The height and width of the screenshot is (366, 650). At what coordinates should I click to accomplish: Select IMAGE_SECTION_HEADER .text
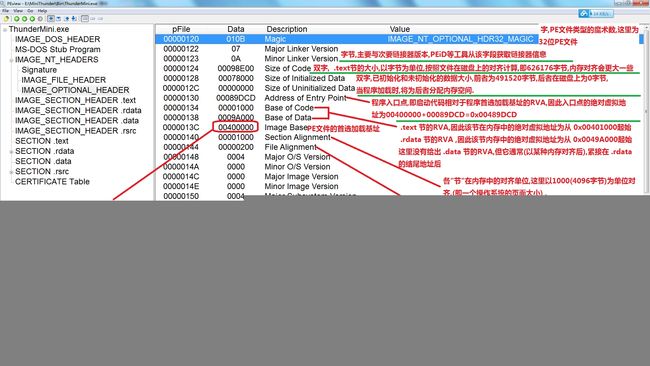(x=75, y=100)
